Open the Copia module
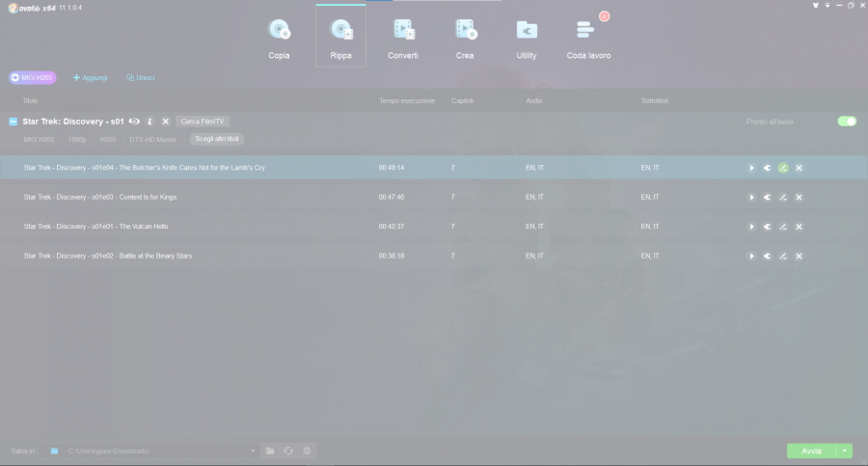This screenshot has width=868, height=466. pyautogui.click(x=279, y=36)
